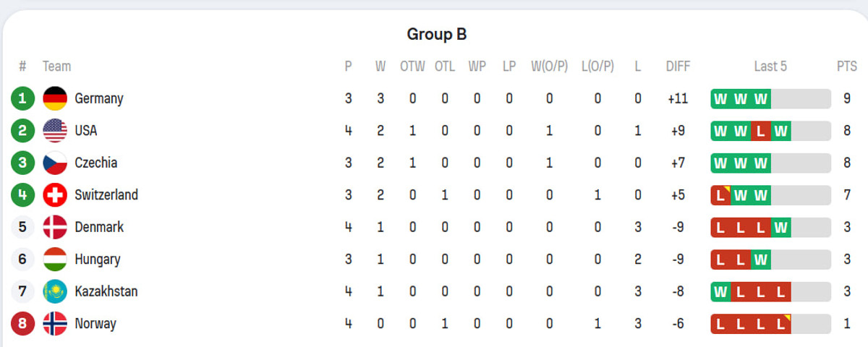Sort standings by DIFF column header

[678, 67]
